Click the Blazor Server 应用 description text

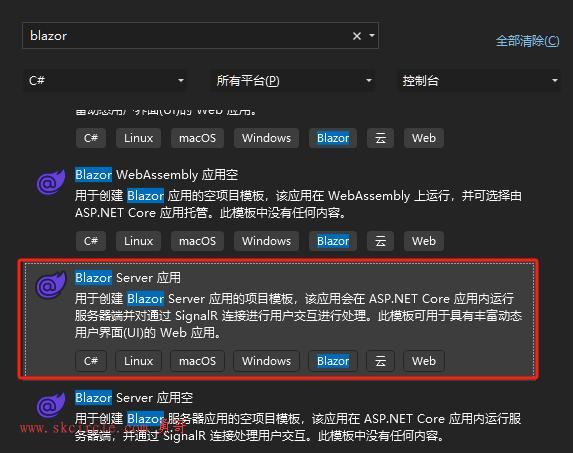pyautogui.click(x=298, y=316)
